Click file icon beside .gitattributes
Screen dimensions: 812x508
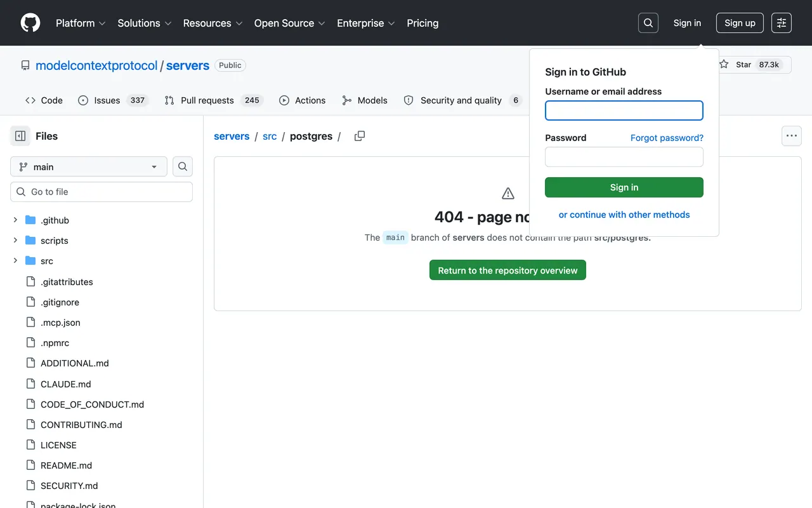click(x=30, y=281)
